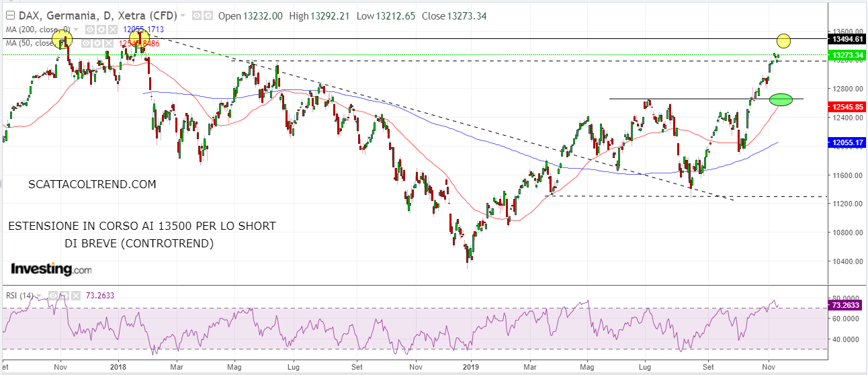Click the 12400.00 price axis tick
The image size is (868, 375).
click(848, 118)
